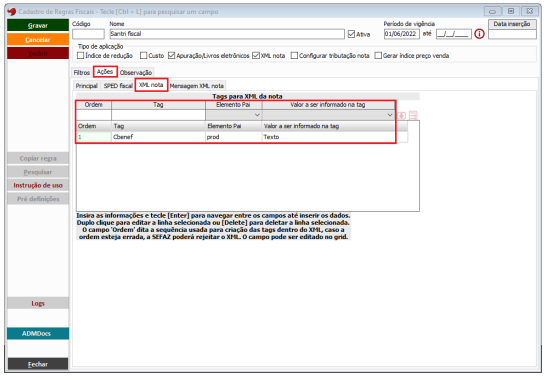
Task: Switch to the Filtros tab
Action: [x=82, y=72]
